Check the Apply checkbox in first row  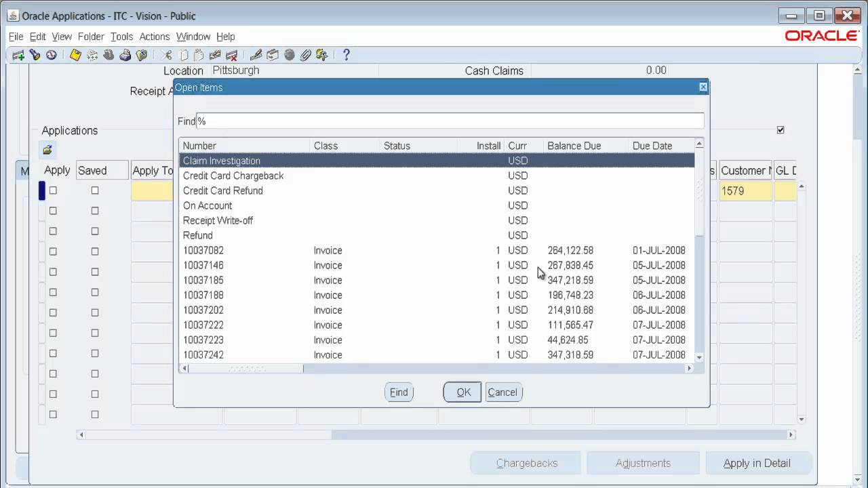(53, 191)
